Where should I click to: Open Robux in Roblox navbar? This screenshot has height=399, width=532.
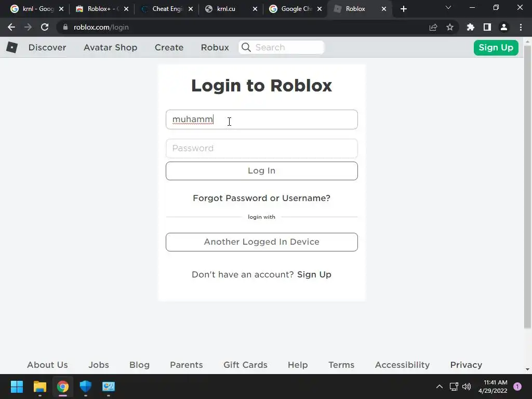[x=215, y=47]
